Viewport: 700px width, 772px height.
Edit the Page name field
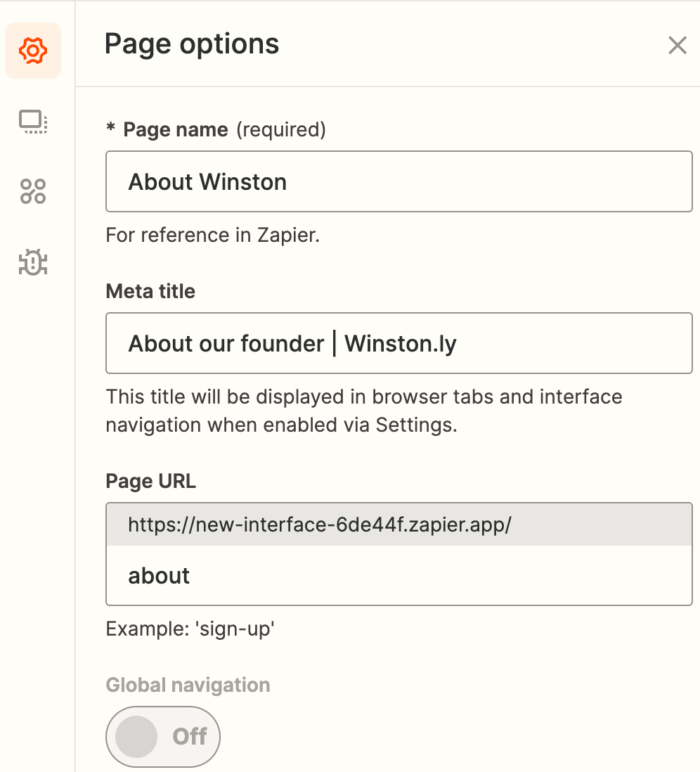pos(398,181)
